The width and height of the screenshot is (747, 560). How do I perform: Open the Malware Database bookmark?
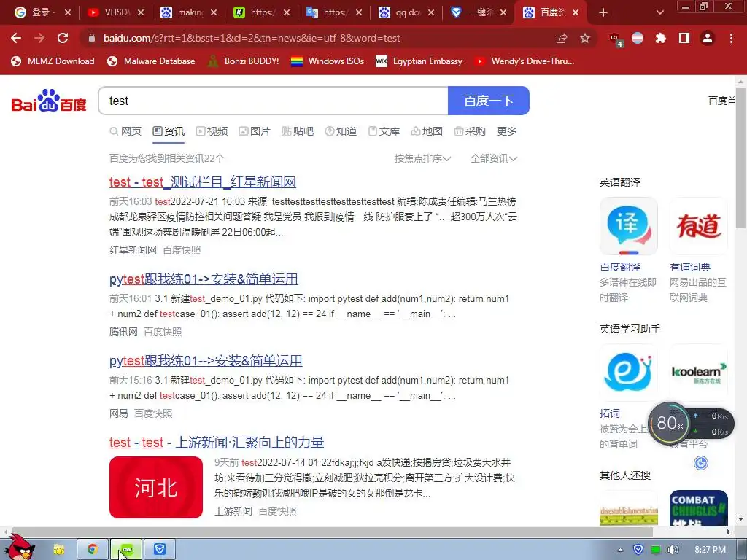[151, 61]
